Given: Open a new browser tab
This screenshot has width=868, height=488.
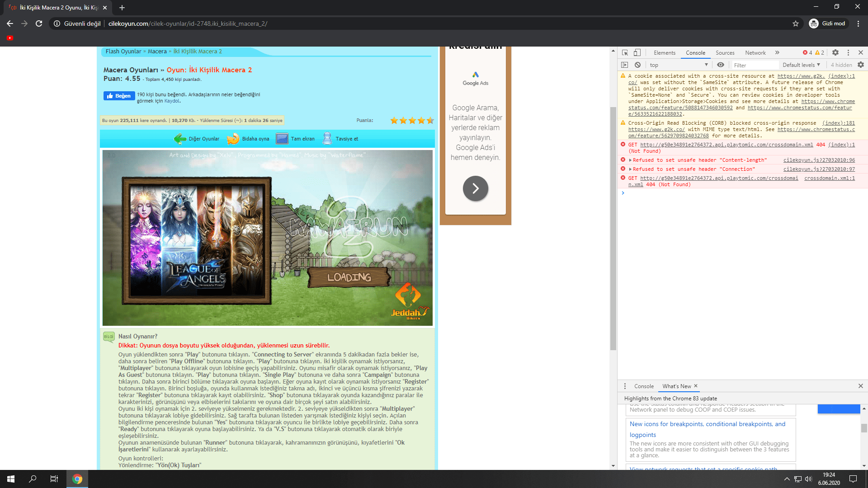Looking at the screenshot, I should pyautogui.click(x=122, y=8).
